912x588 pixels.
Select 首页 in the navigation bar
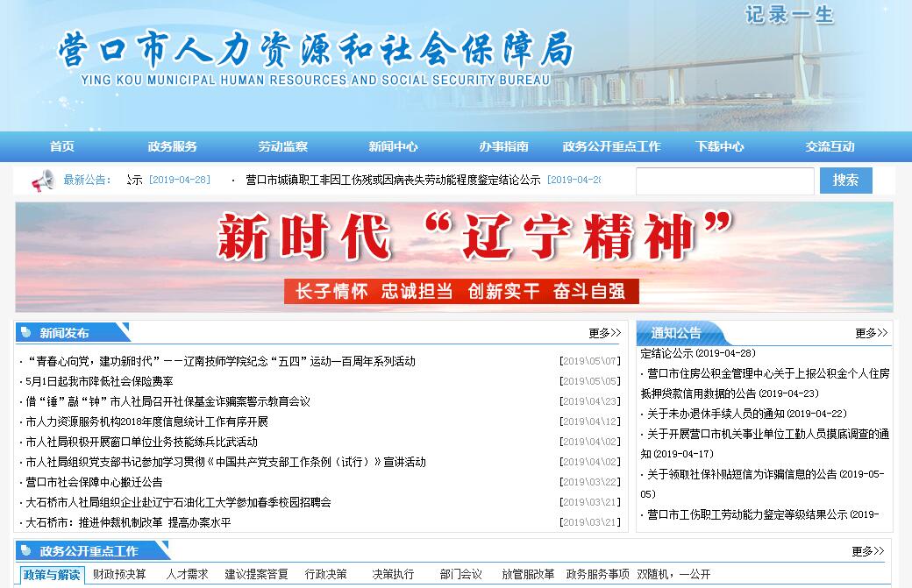[62, 146]
